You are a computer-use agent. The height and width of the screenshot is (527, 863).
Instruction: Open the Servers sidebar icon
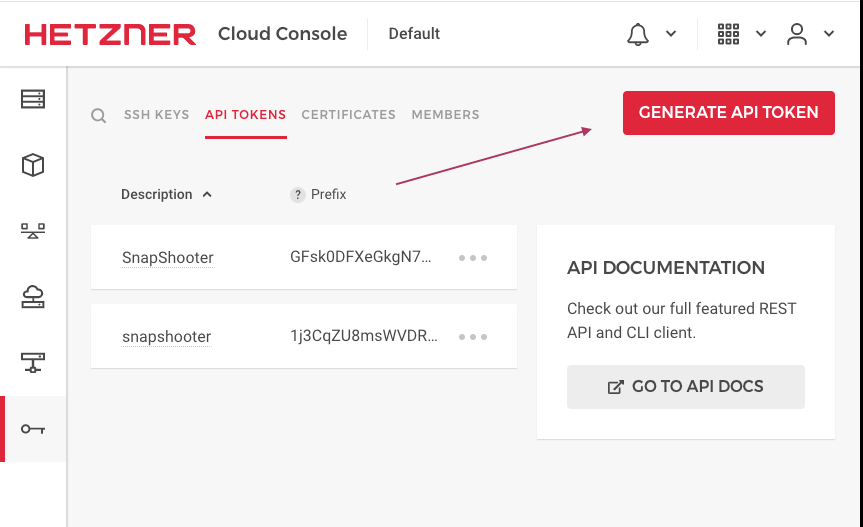pyautogui.click(x=33, y=100)
